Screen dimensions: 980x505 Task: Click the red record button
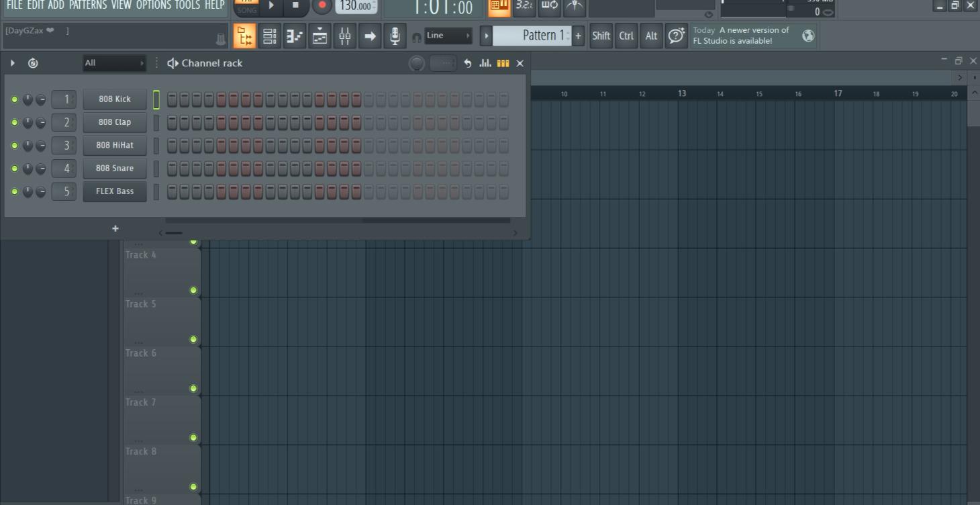tap(322, 5)
